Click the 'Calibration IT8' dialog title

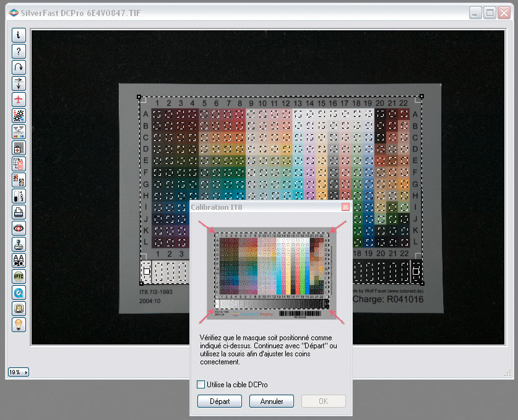[x=217, y=207]
